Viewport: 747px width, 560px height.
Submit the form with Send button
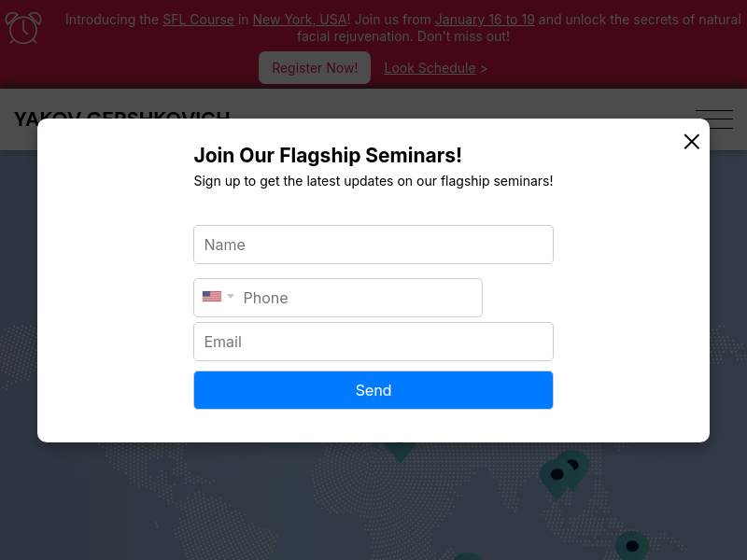tap(373, 390)
